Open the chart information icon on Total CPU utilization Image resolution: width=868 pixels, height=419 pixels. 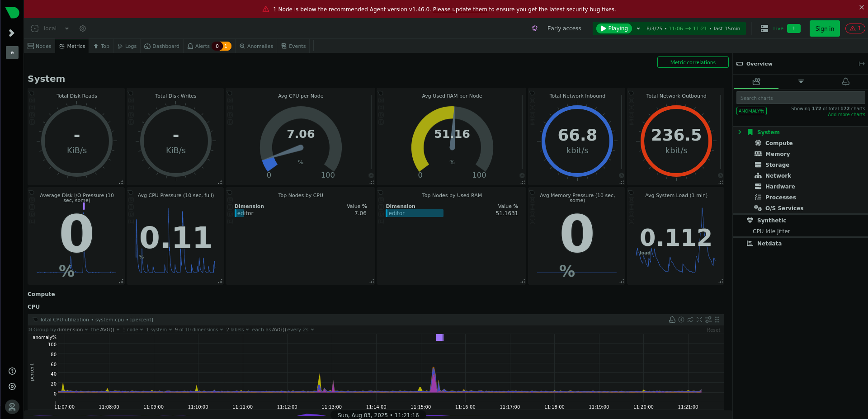point(681,320)
